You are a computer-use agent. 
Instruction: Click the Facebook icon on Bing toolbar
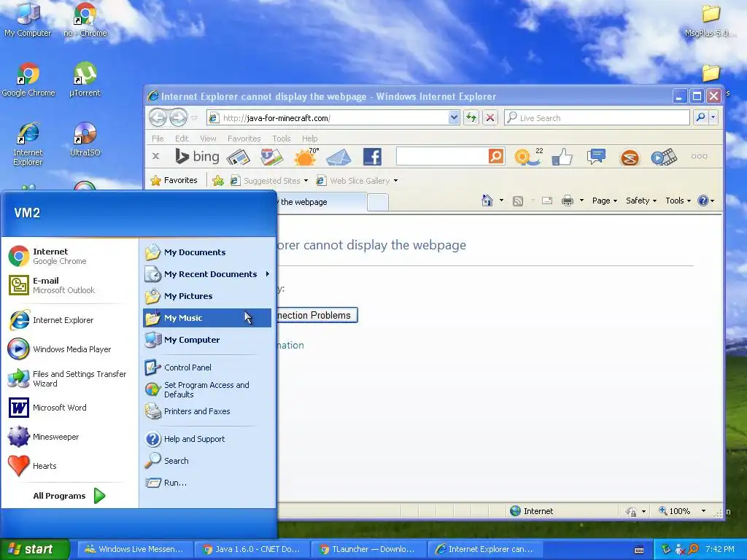372,157
